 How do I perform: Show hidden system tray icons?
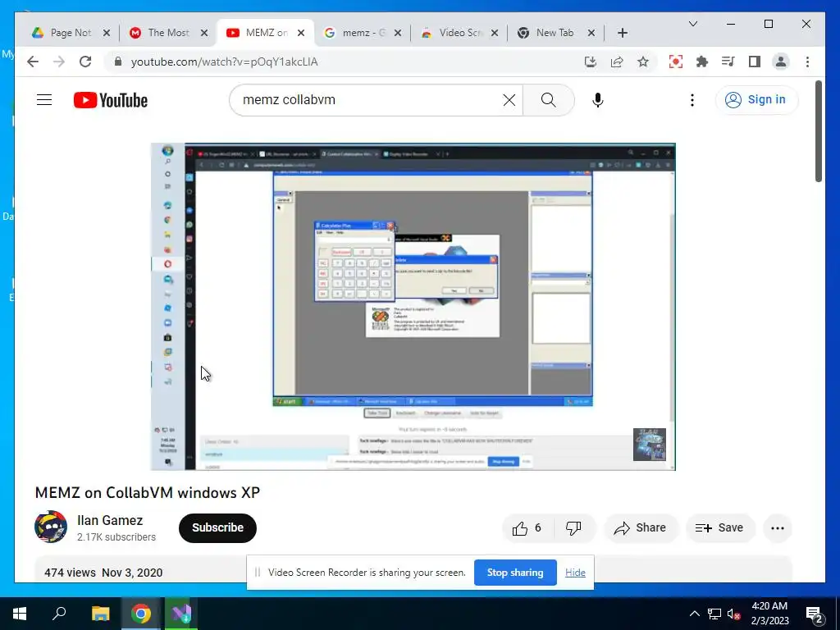coord(694,614)
